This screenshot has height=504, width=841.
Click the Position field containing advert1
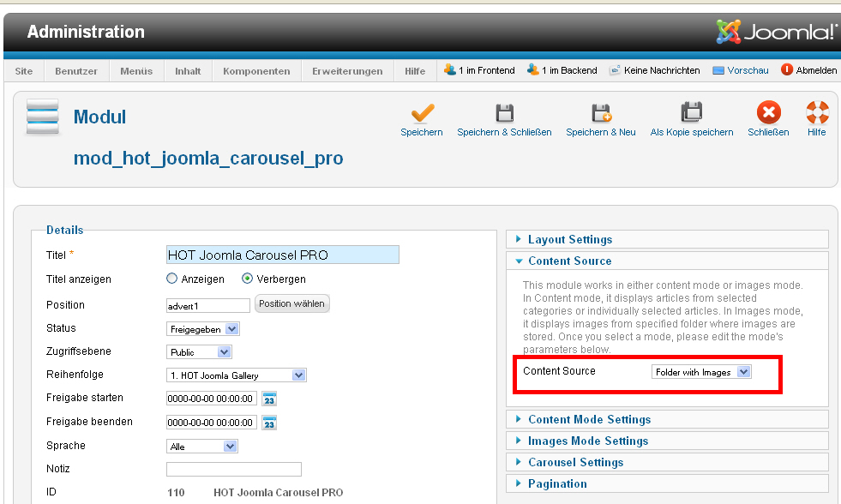[x=208, y=306]
